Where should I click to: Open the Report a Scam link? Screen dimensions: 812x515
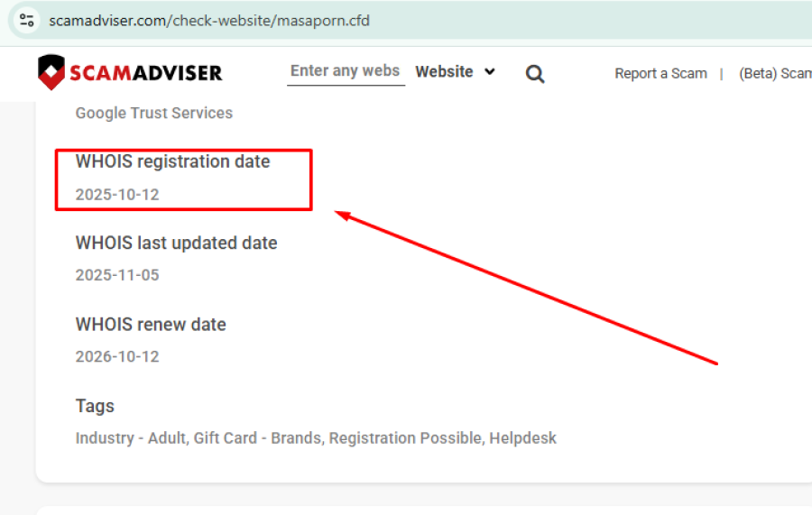(660, 73)
